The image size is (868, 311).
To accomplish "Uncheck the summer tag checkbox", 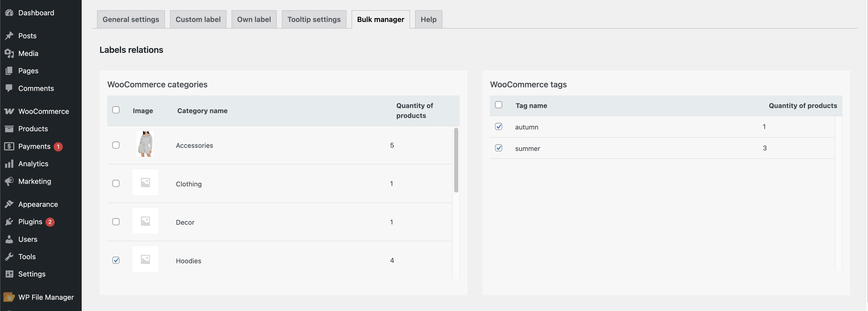I will (x=499, y=148).
